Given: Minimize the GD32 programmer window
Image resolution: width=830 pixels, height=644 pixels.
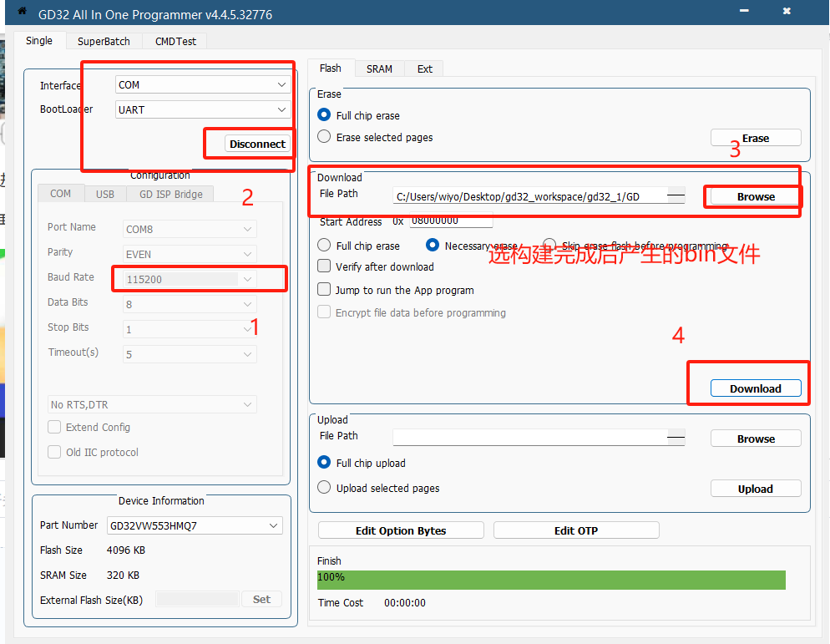Looking at the screenshot, I should [744, 11].
